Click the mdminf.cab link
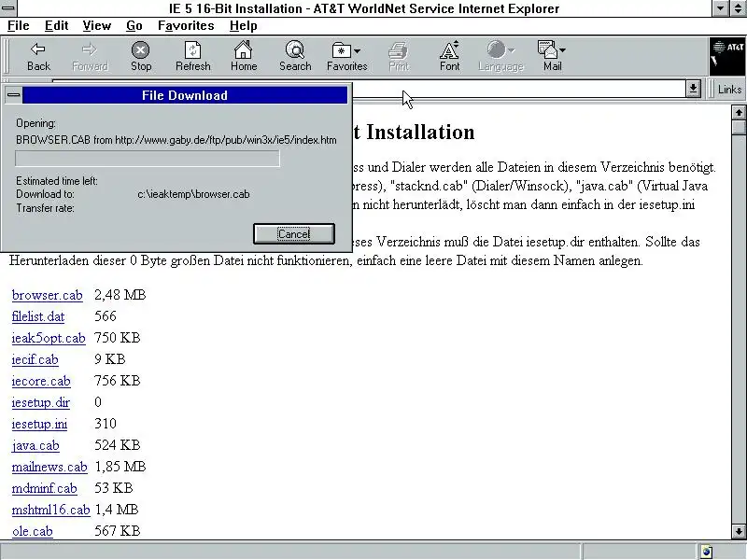 44,488
